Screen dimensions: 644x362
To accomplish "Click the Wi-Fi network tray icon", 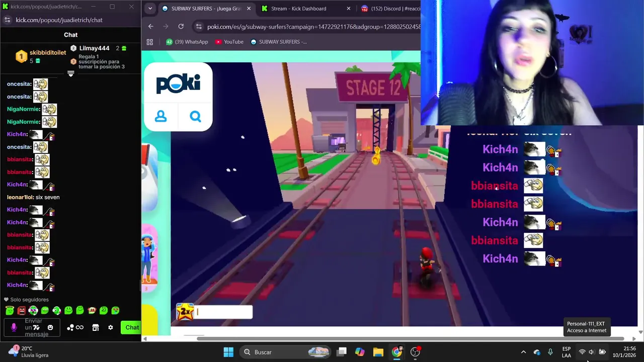I will point(582,352).
